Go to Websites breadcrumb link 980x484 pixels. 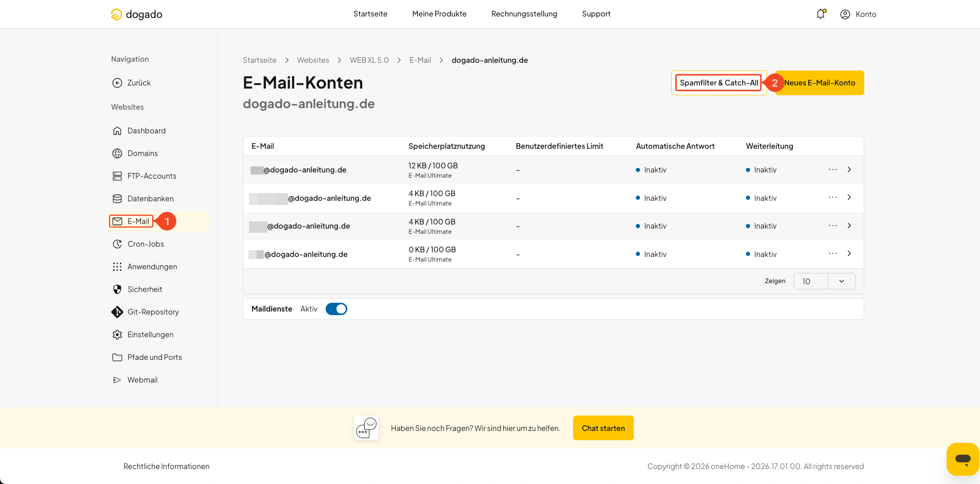(313, 60)
